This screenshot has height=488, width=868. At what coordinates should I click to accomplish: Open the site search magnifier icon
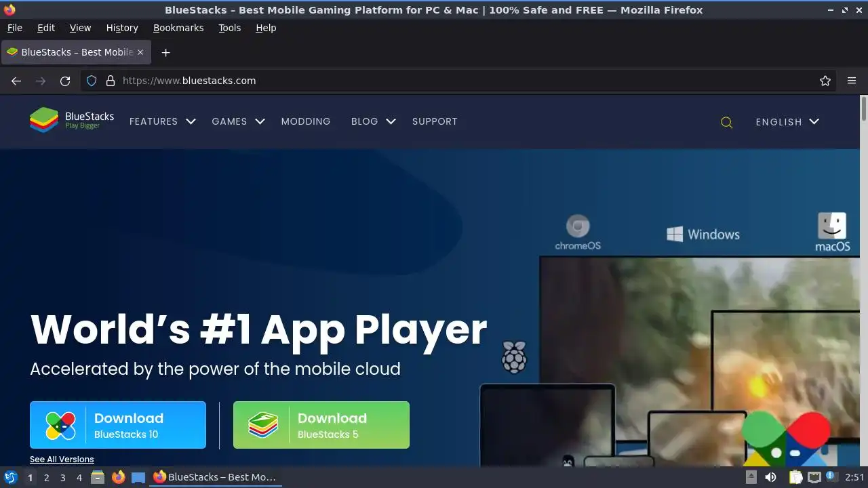click(726, 123)
